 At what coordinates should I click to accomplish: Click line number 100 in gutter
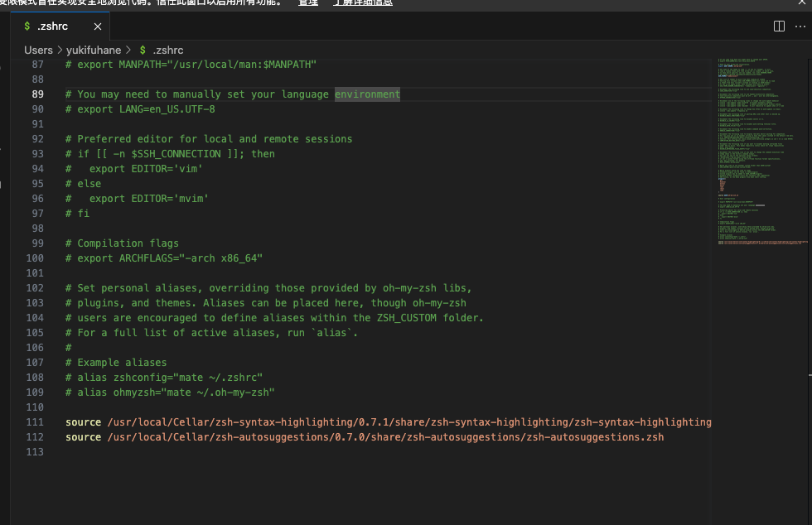point(35,258)
